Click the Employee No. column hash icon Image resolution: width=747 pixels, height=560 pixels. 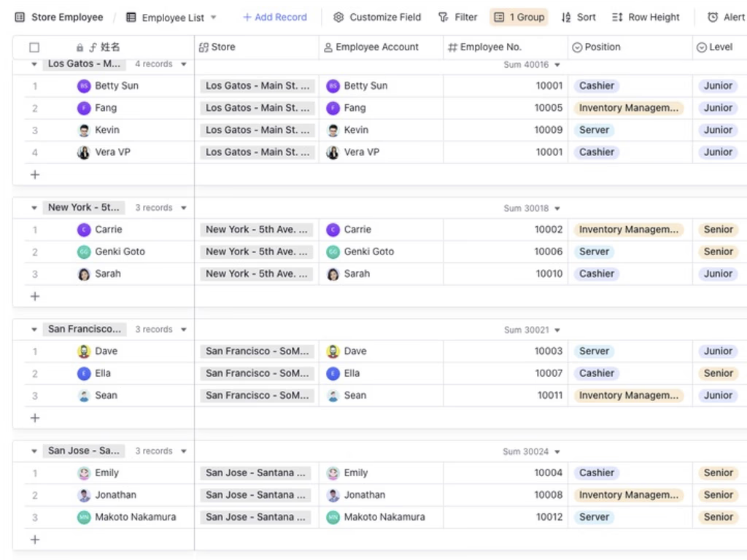(x=452, y=47)
